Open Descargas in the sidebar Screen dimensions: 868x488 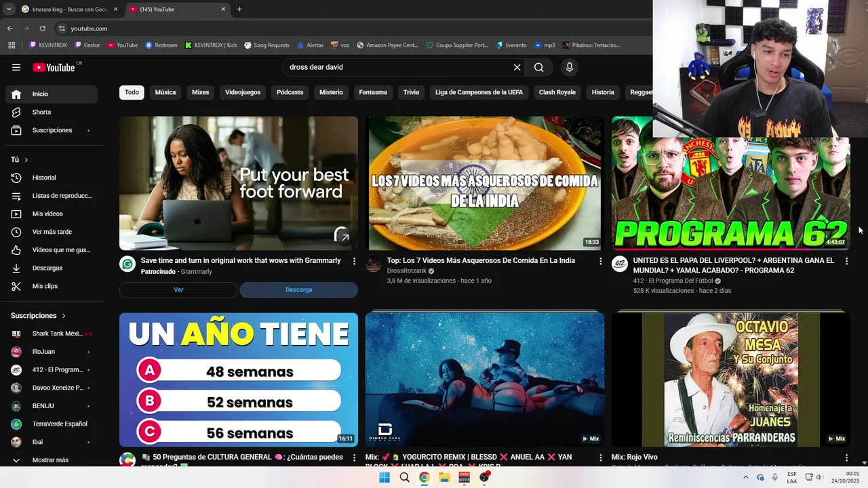(x=52, y=268)
